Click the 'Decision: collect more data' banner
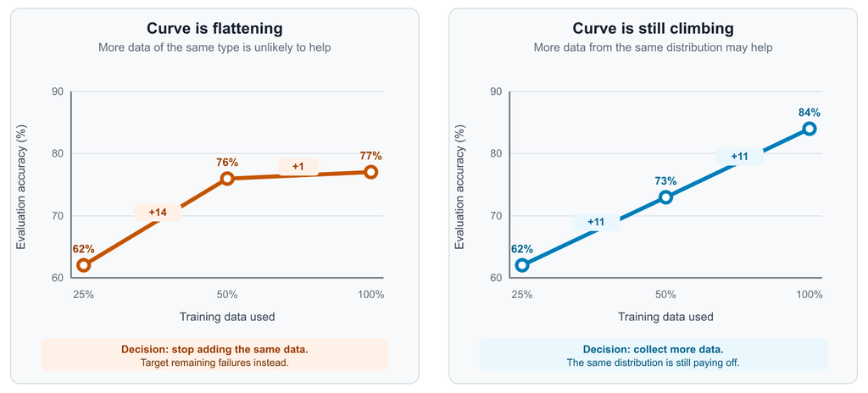868x393 pixels. tap(654, 354)
